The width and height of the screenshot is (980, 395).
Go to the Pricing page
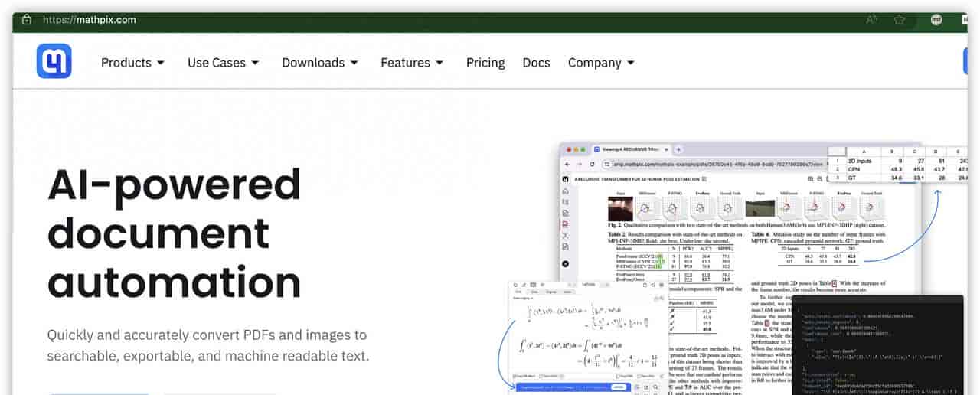485,63
